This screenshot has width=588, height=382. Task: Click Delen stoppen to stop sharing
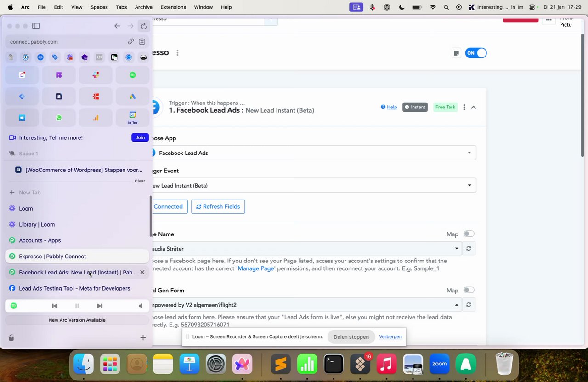tap(351, 336)
